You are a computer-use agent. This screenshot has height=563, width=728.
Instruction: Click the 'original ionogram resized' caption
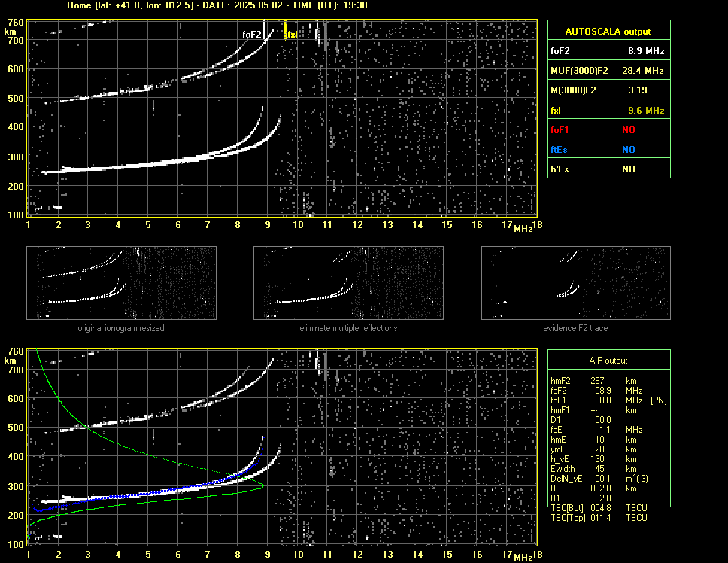[x=121, y=328]
